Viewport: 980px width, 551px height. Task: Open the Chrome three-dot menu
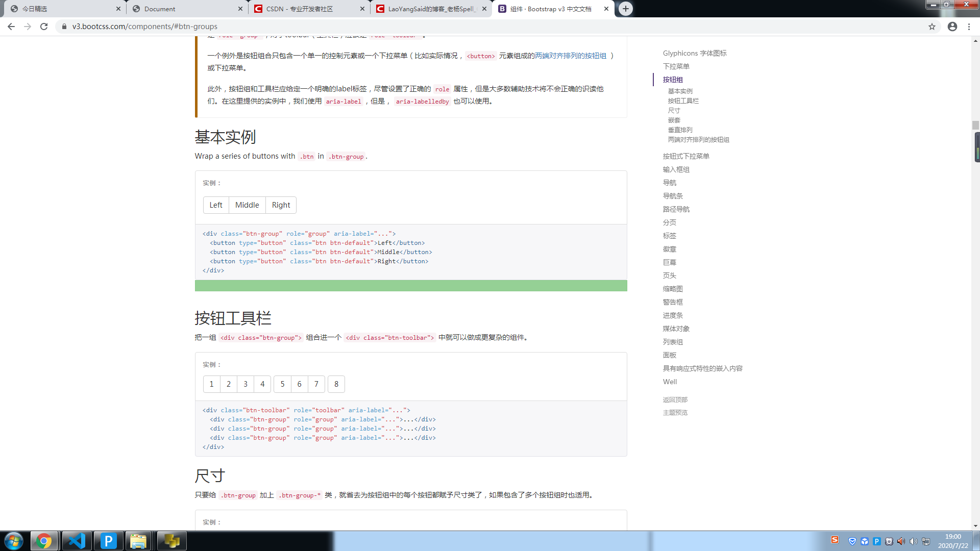tap(969, 26)
